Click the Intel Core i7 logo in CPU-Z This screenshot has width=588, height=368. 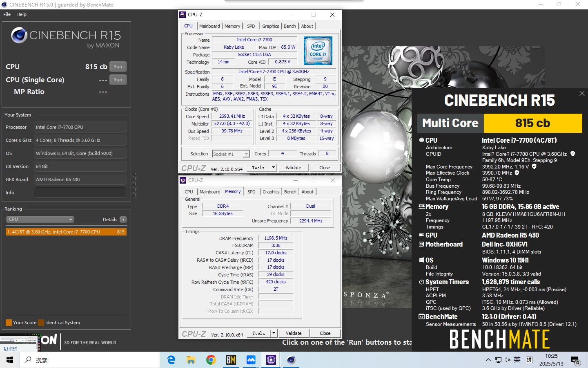coord(318,51)
